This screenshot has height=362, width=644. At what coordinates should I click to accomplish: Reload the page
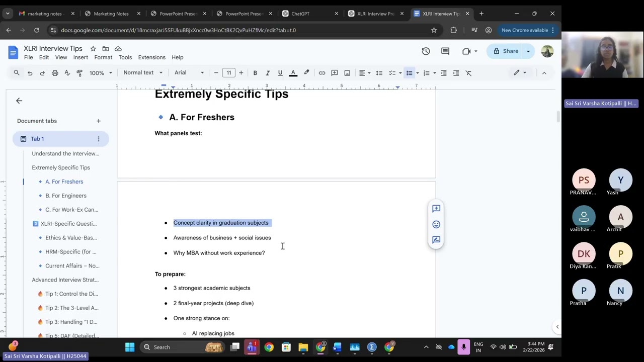[x=36, y=30]
